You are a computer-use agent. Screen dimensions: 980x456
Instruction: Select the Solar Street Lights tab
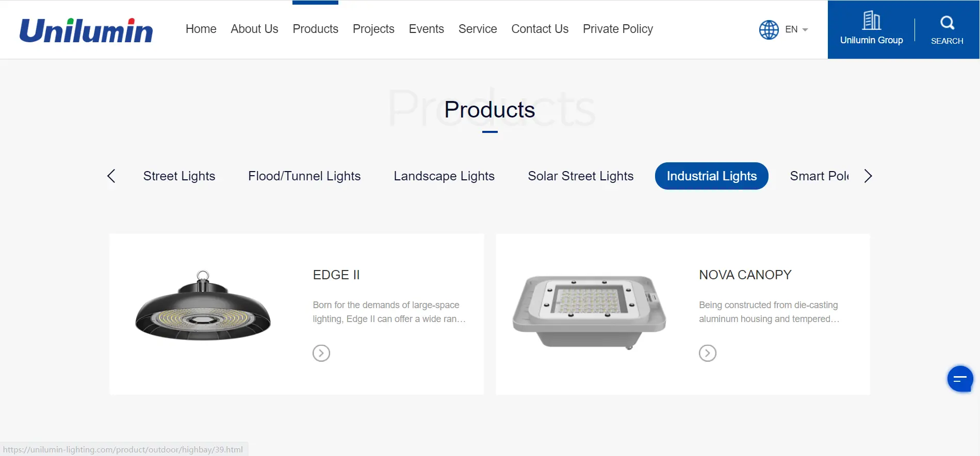click(580, 176)
